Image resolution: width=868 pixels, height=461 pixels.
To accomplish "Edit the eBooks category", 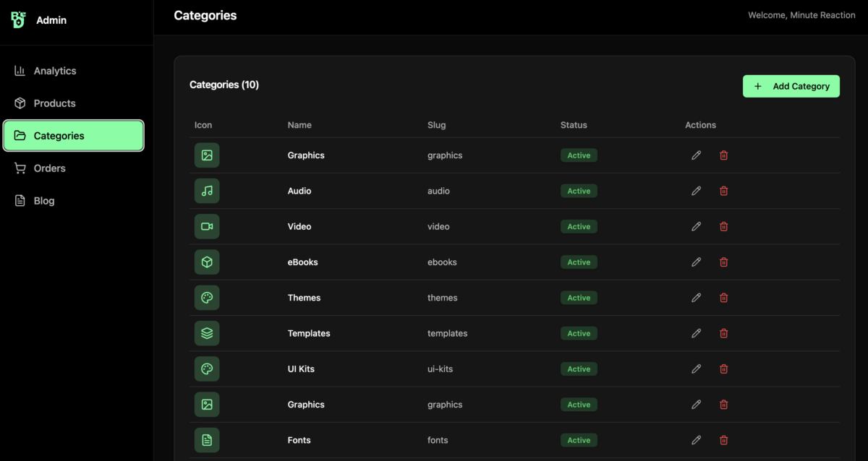I will (696, 262).
